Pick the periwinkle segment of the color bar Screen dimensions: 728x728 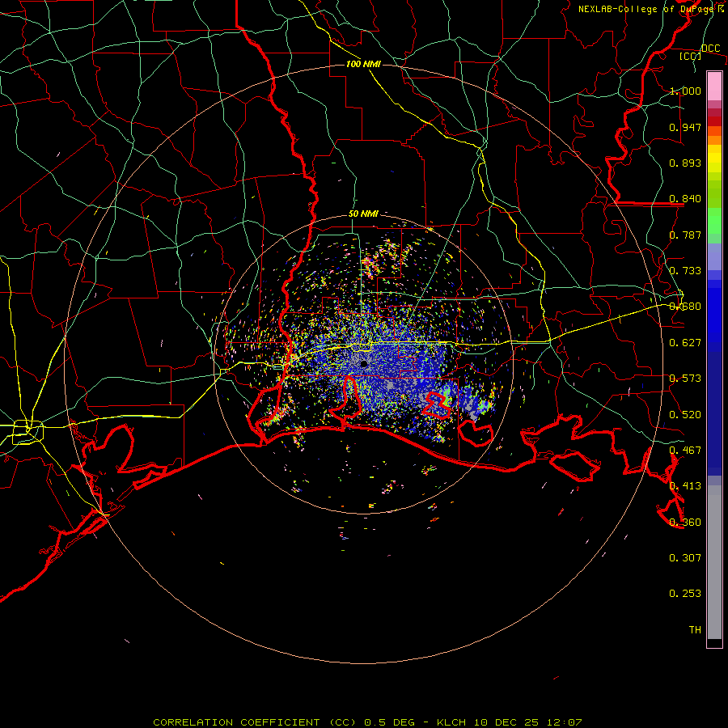click(x=714, y=256)
